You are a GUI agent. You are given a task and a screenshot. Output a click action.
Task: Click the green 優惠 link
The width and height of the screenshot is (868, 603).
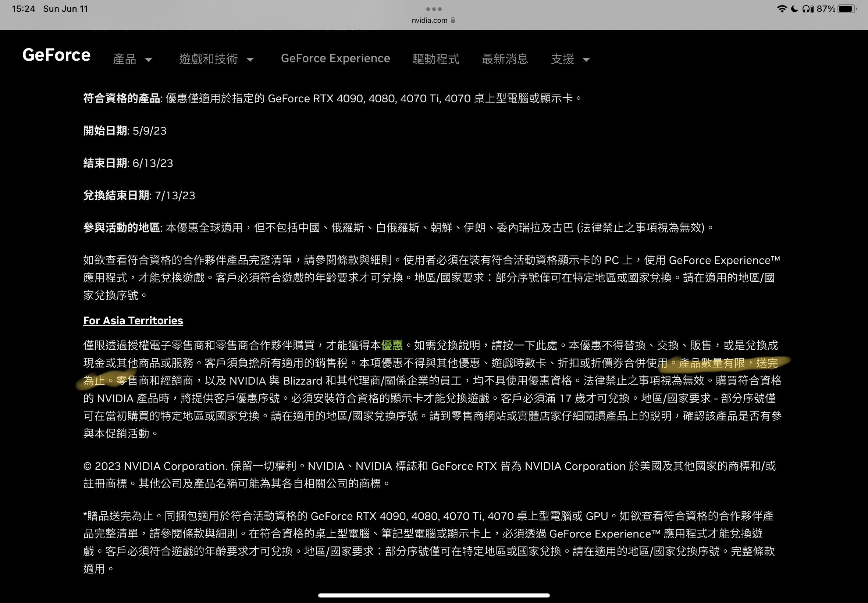[392, 345]
